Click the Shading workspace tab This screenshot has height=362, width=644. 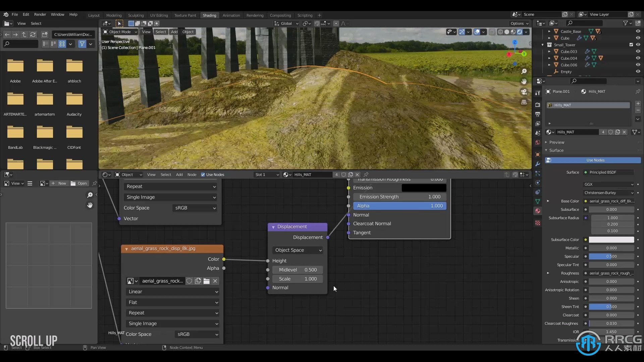209,15
